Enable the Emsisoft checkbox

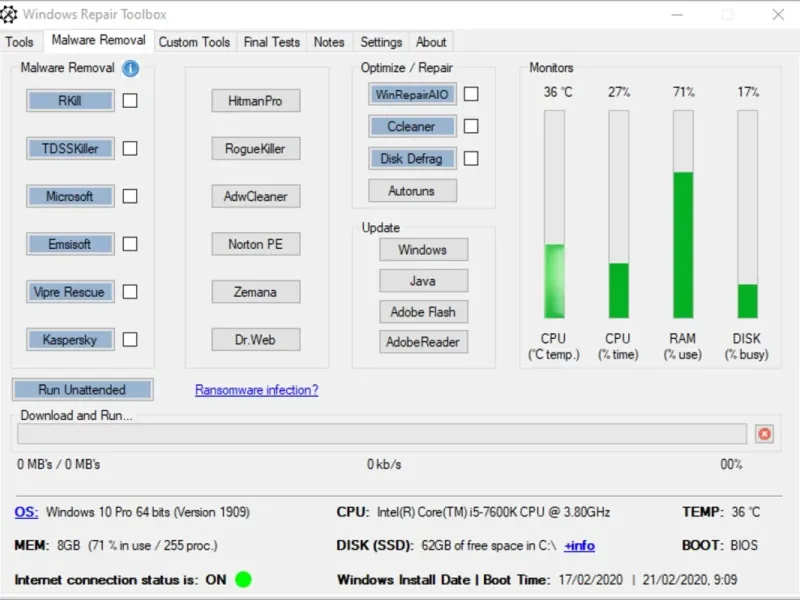pos(130,244)
